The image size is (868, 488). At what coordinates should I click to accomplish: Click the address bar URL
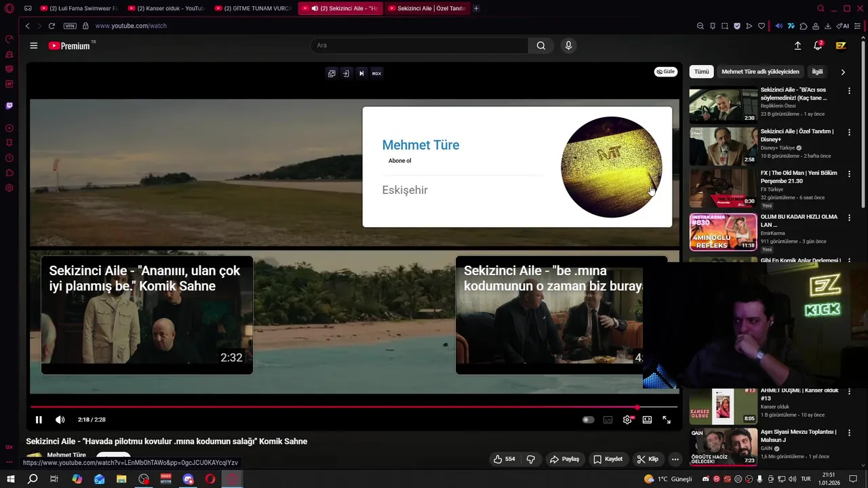pyautogui.click(x=131, y=26)
